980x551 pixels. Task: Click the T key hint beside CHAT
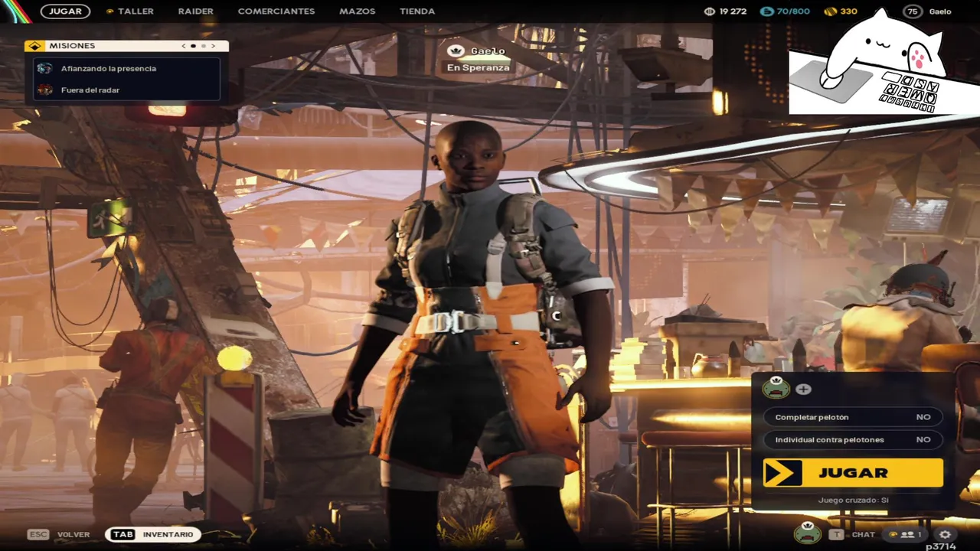coord(837,534)
